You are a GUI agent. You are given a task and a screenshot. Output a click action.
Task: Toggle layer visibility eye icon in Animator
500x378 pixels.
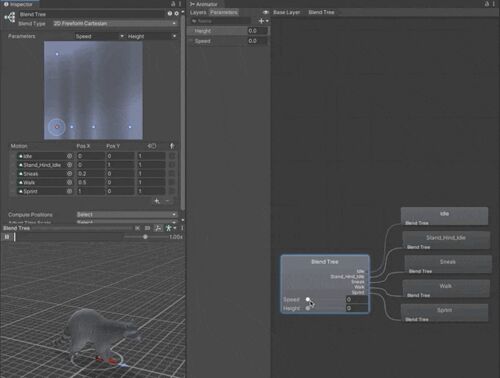pos(266,12)
